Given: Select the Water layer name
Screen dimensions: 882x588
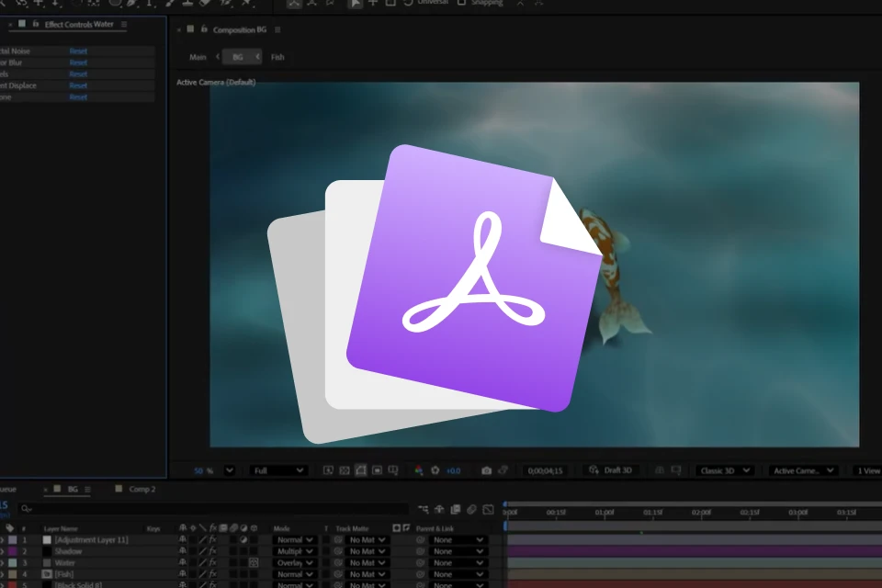Looking at the screenshot, I should point(64,562).
